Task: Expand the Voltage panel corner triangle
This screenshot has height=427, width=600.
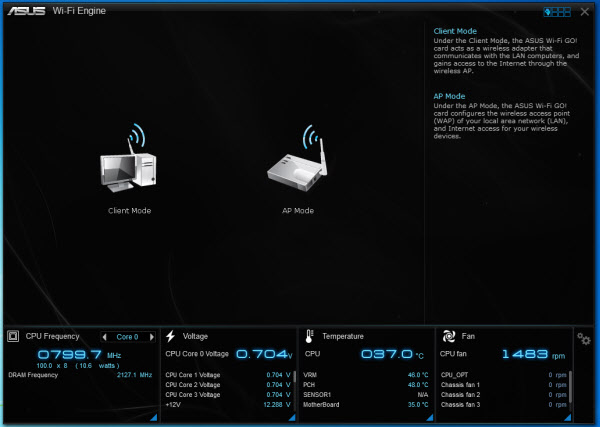Action: click(x=292, y=417)
